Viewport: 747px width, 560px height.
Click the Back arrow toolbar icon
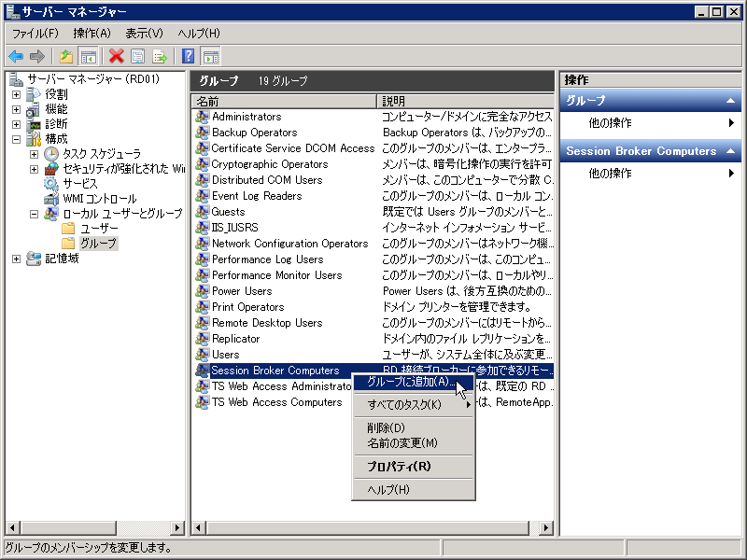tap(16, 57)
